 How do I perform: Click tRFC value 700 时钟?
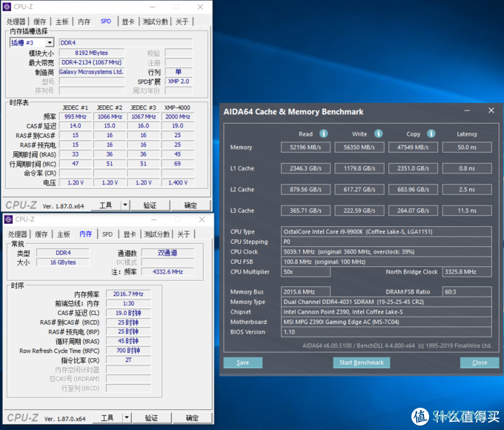click(128, 350)
